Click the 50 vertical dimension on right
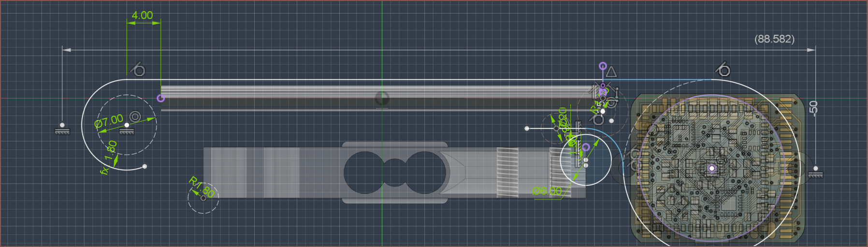868x247 pixels. point(813,108)
